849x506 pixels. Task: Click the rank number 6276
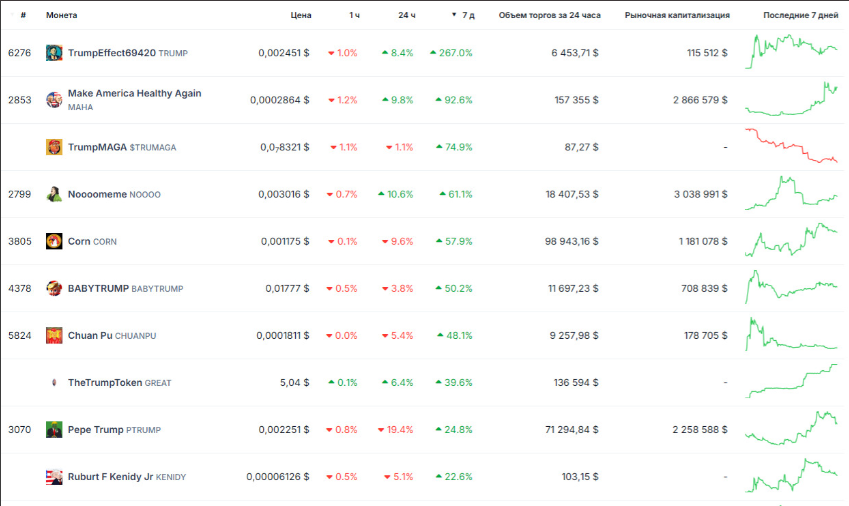(19, 53)
